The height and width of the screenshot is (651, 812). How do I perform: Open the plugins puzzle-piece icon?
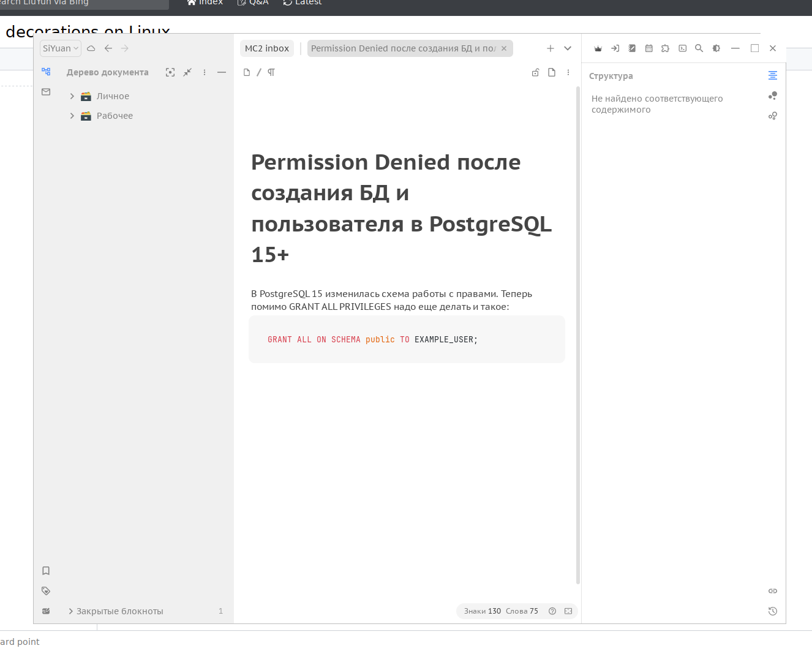[666, 48]
